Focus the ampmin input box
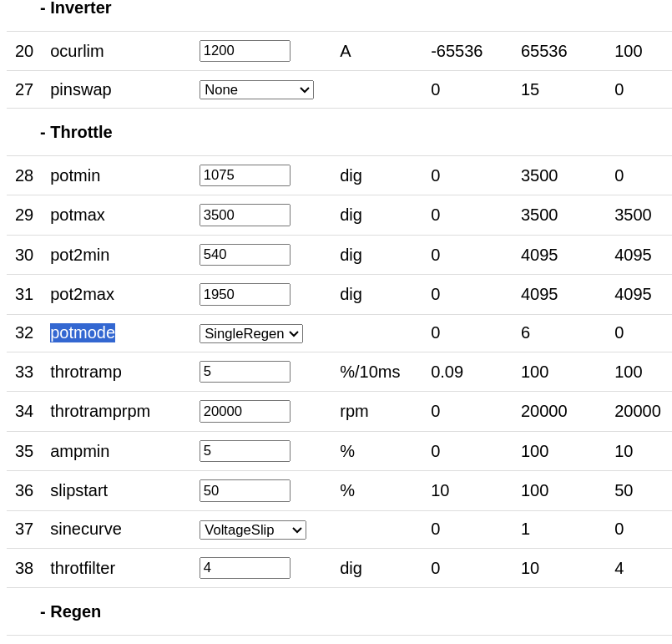The height and width of the screenshot is (644, 672). pos(245,451)
